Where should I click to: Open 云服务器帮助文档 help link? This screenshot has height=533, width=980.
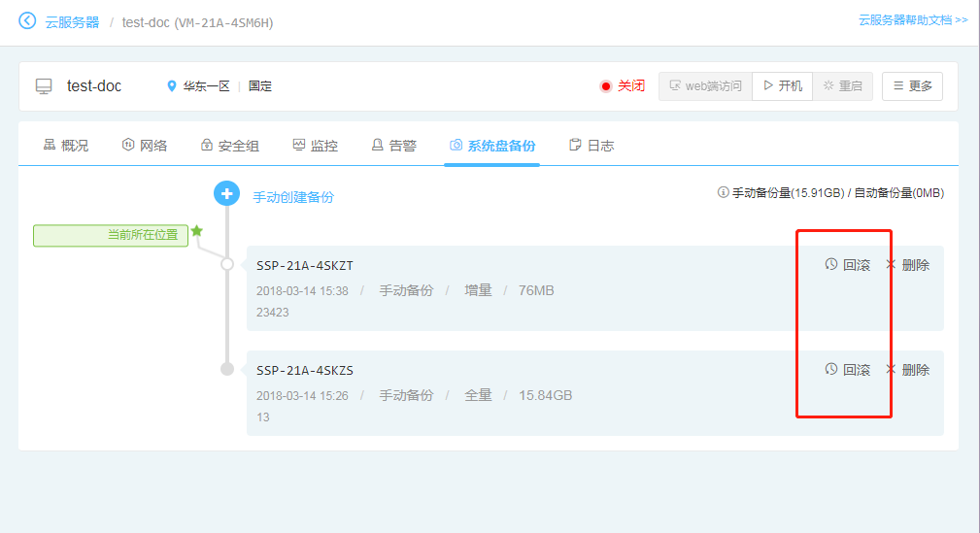click(x=913, y=20)
